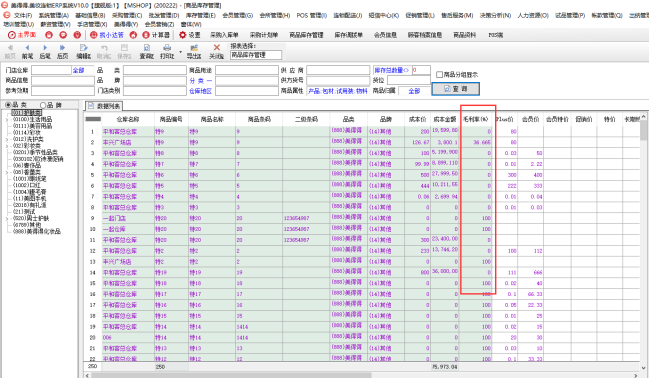Go to first page (首页) arrow
Screen dimensions: 650x378
coord(10,48)
